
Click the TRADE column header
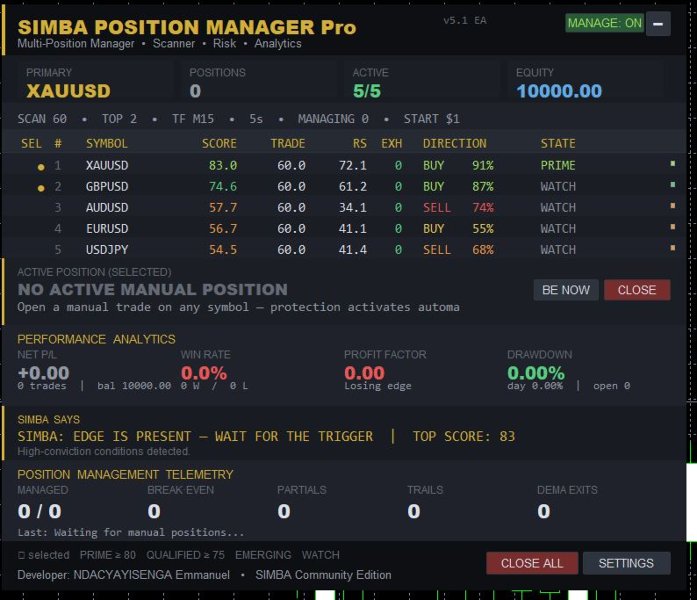click(288, 144)
